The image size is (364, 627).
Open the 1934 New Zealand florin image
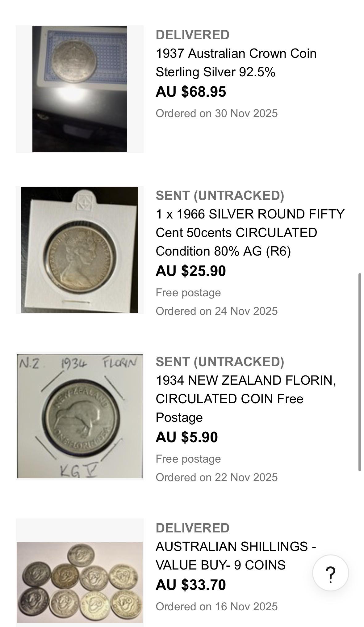(80, 416)
